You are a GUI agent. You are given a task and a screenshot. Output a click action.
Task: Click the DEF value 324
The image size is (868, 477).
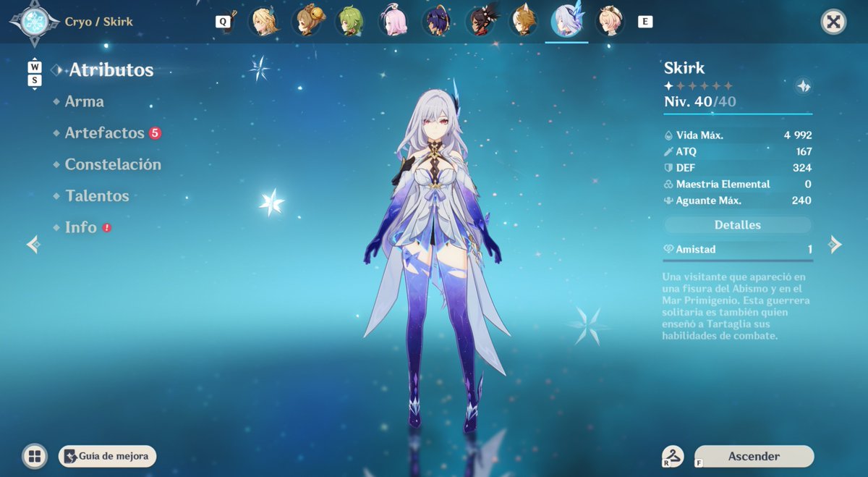click(x=802, y=168)
